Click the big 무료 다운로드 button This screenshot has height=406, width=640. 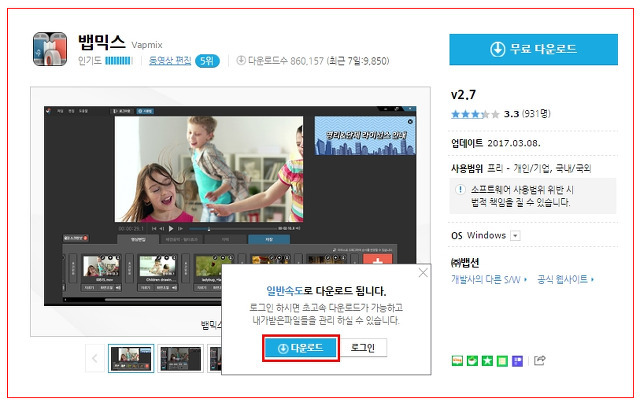pyautogui.click(x=533, y=49)
